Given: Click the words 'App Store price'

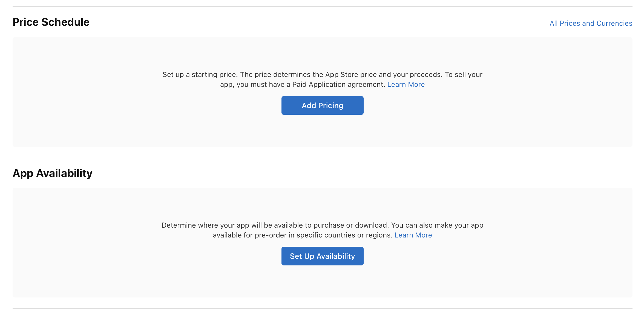Looking at the screenshot, I should (x=350, y=75).
